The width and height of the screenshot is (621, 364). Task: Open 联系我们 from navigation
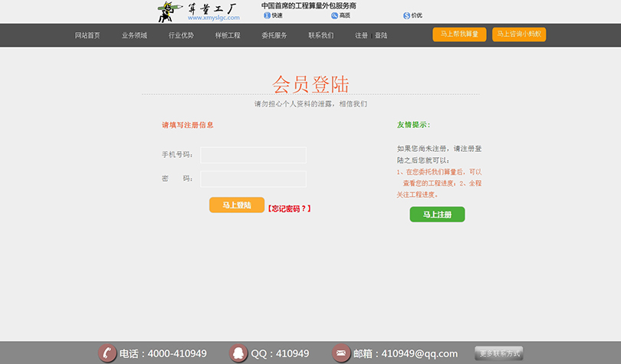click(321, 35)
